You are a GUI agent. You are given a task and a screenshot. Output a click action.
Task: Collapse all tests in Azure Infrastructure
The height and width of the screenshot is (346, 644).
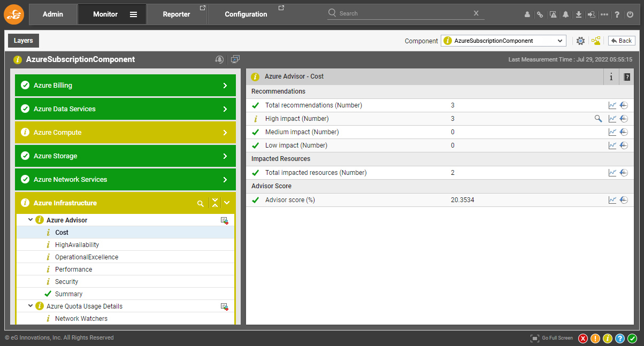[215, 203]
